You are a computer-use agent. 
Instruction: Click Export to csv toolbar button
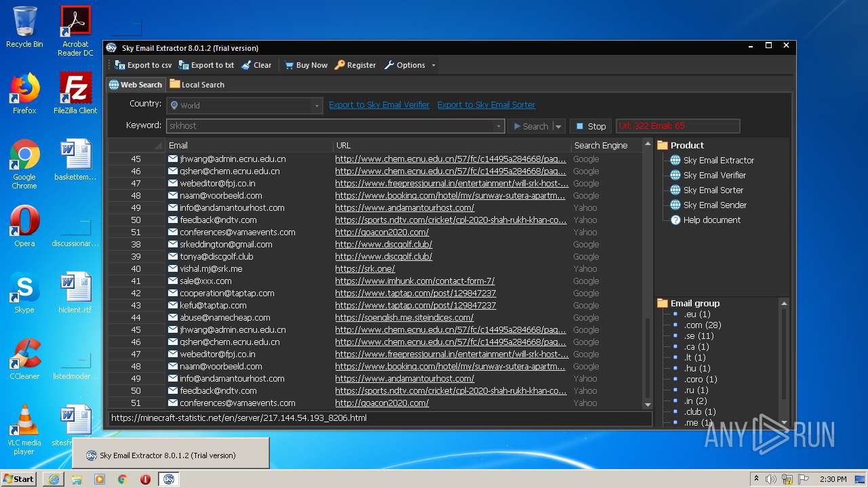(x=143, y=65)
